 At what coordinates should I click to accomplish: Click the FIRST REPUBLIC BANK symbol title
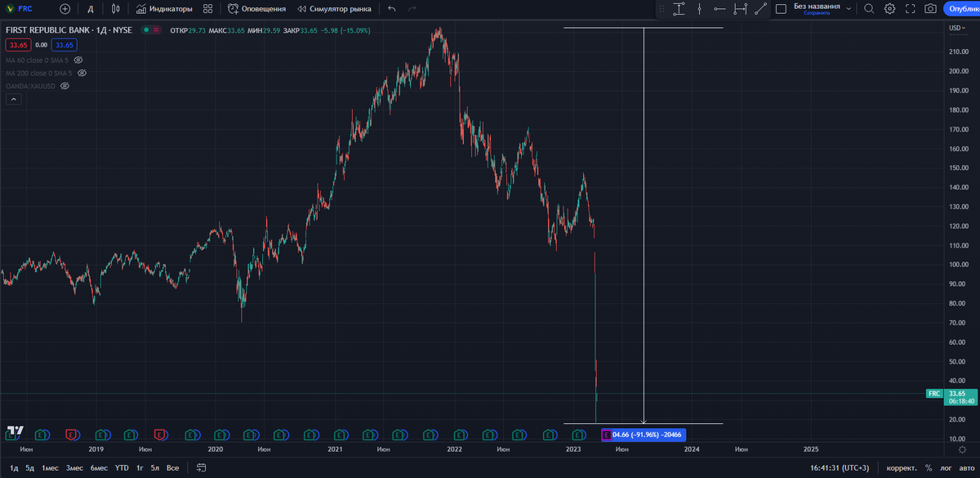click(x=68, y=30)
